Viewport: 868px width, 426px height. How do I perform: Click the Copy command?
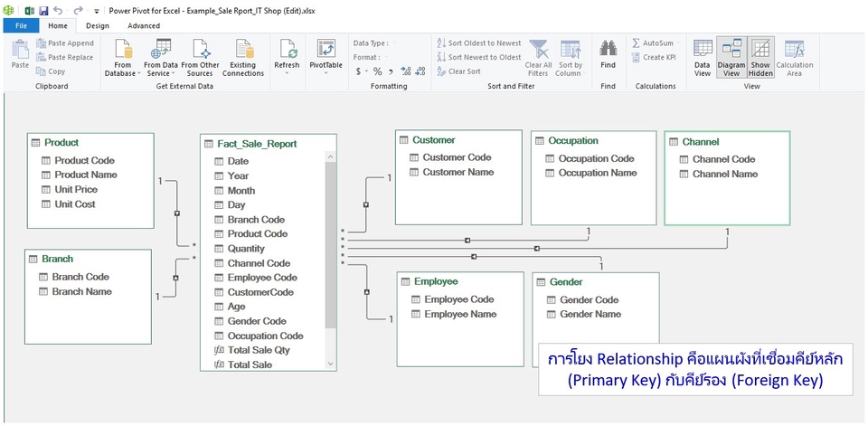pyautogui.click(x=51, y=71)
